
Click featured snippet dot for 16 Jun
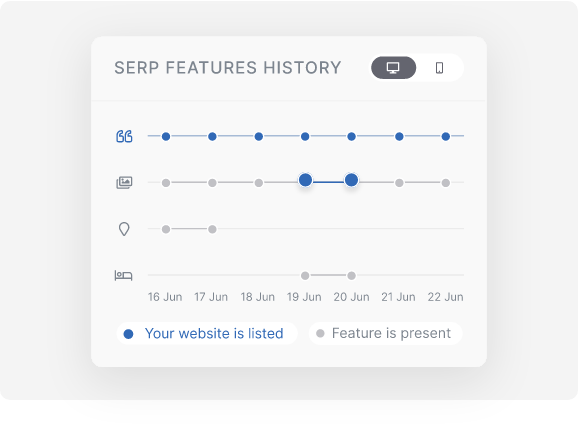pyautogui.click(x=166, y=136)
